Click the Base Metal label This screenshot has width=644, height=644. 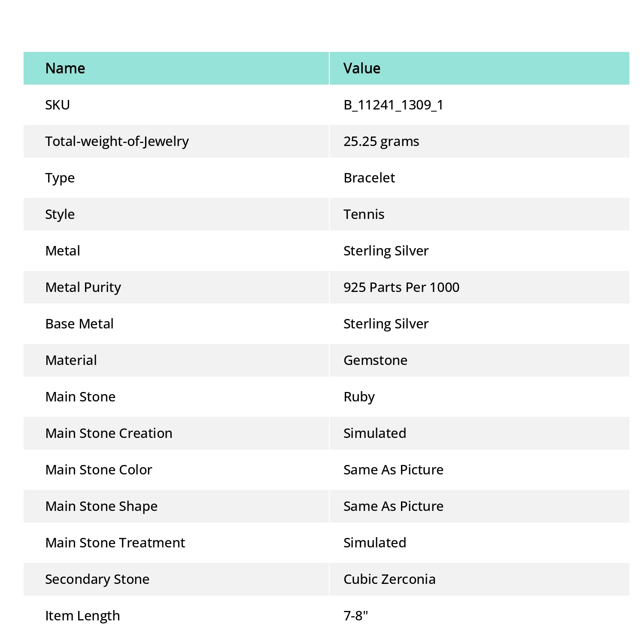pos(79,324)
